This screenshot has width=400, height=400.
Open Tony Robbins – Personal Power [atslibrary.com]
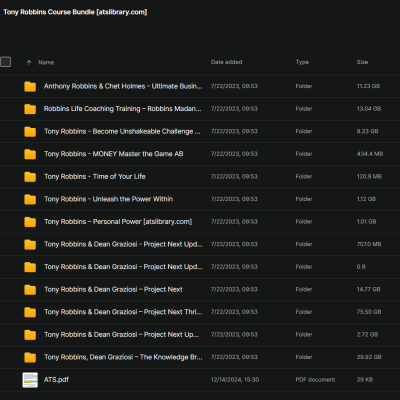pos(118,222)
